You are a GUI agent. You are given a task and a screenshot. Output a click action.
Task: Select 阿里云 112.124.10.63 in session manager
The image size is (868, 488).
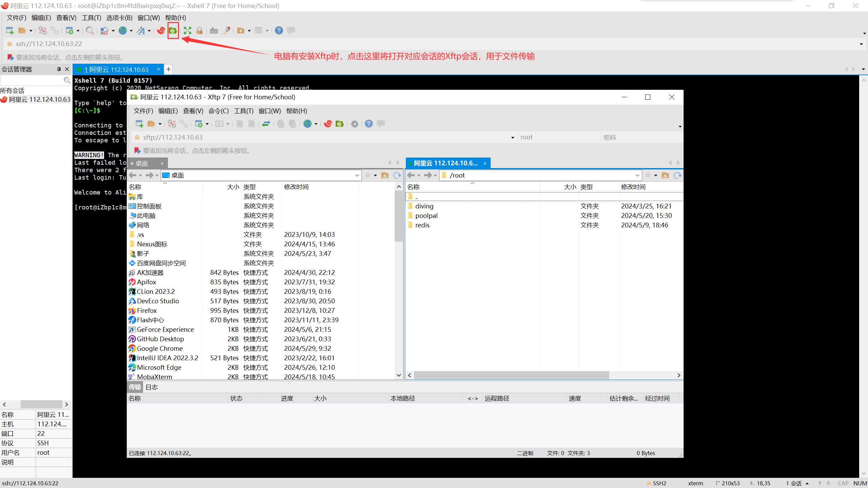pos(36,100)
